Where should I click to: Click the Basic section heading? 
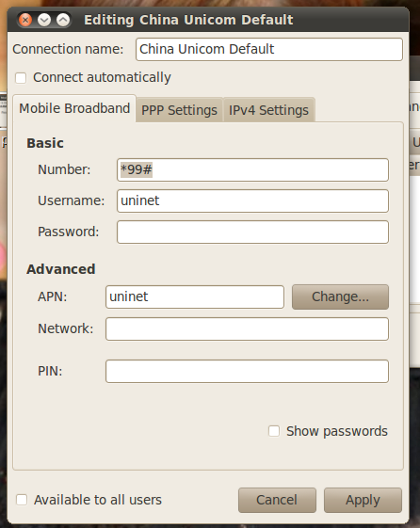coord(45,143)
